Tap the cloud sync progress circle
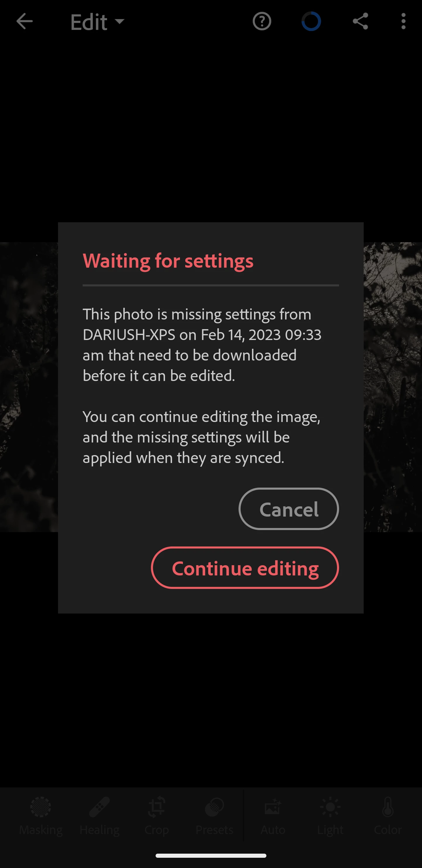This screenshot has height=868, width=422. [x=311, y=22]
